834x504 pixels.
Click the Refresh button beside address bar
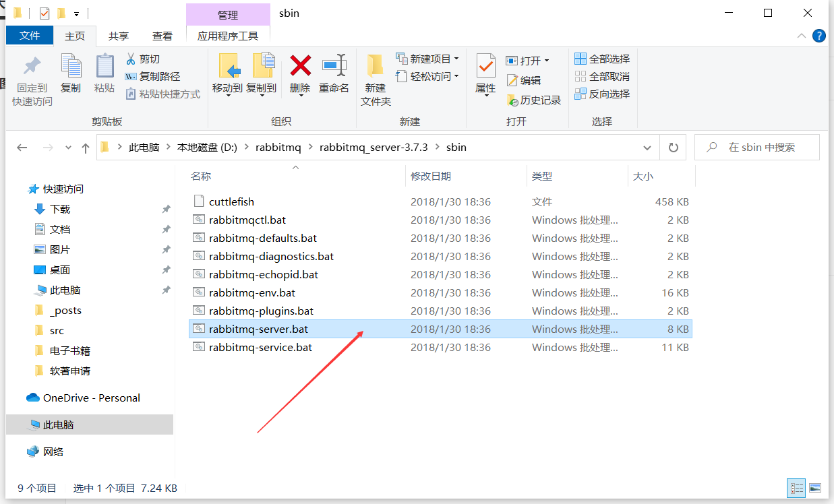pos(673,148)
